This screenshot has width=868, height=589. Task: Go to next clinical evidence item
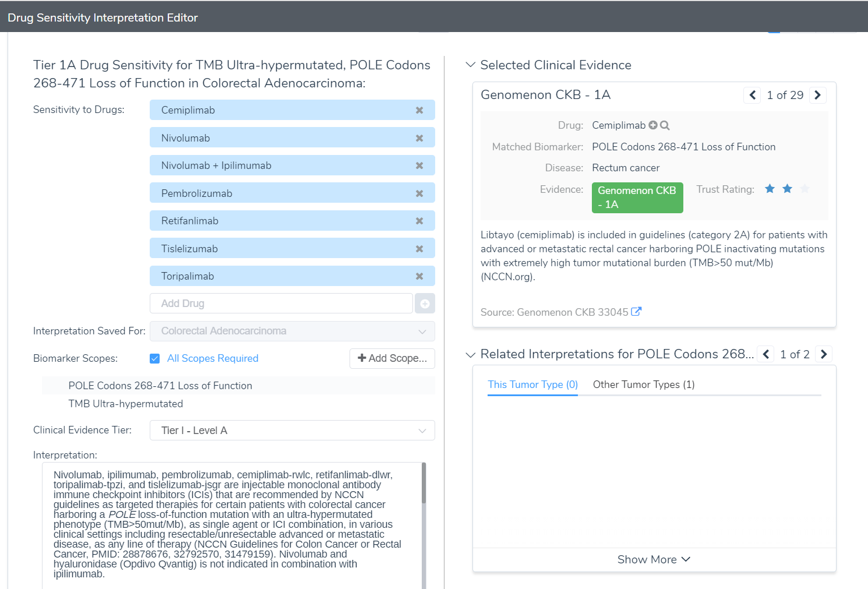(817, 95)
